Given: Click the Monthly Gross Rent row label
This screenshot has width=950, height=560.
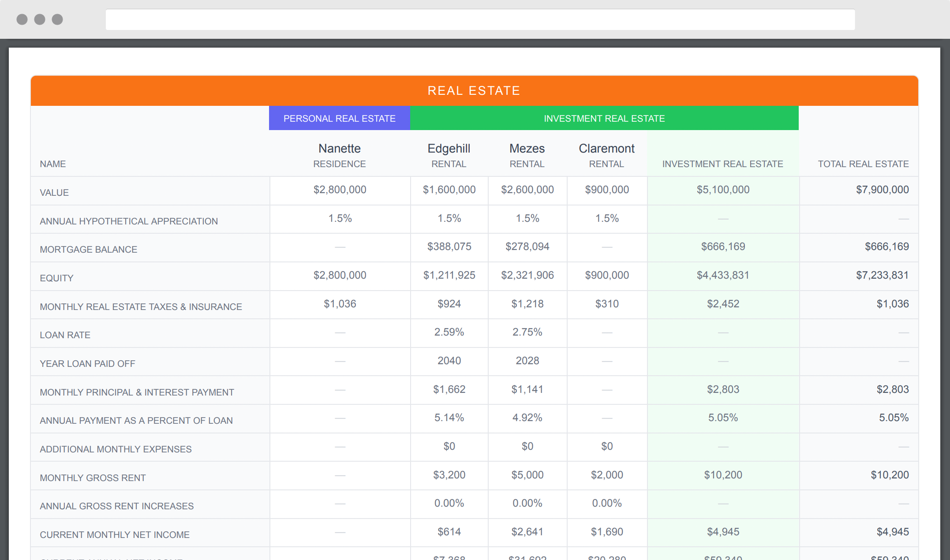Looking at the screenshot, I should (93, 478).
